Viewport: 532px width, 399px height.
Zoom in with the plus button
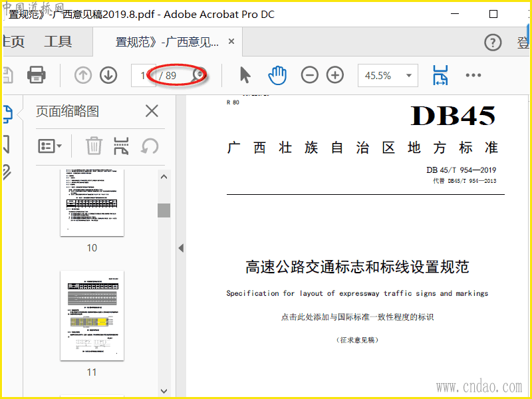335,75
